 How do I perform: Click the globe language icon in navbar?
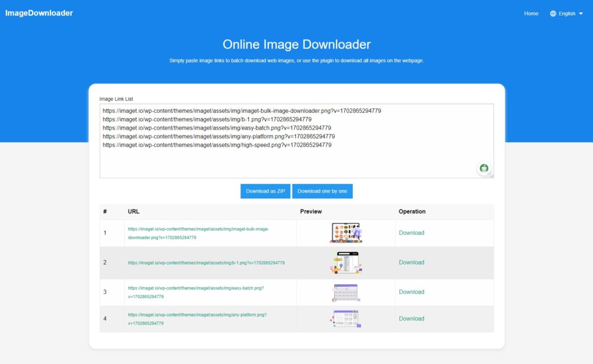click(554, 13)
